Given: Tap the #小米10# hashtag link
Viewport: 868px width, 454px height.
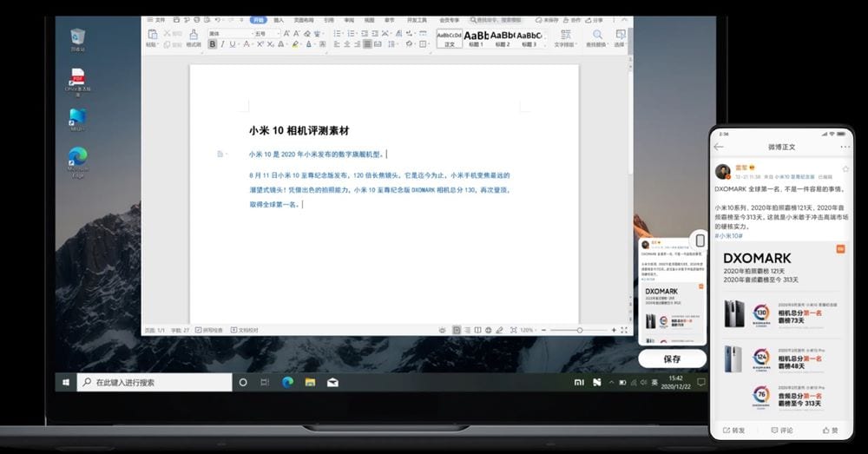Looking at the screenshot, I should click(728, 235).
